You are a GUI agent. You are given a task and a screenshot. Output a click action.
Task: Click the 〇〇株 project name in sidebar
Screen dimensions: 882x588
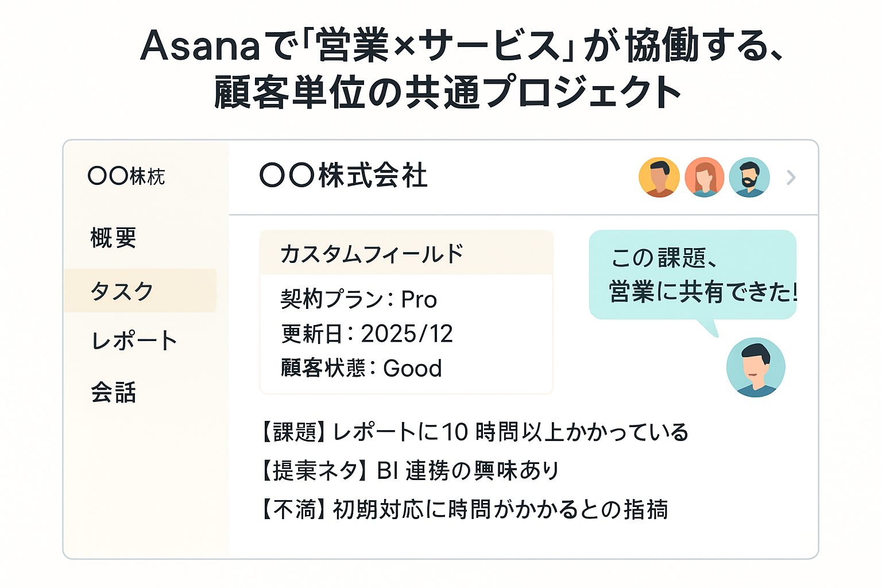click(126, 176)
